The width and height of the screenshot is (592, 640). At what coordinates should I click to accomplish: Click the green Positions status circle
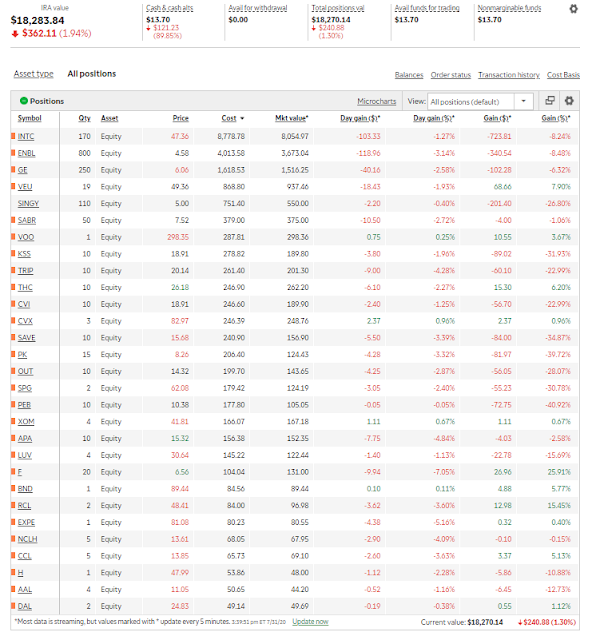point(24,101)
